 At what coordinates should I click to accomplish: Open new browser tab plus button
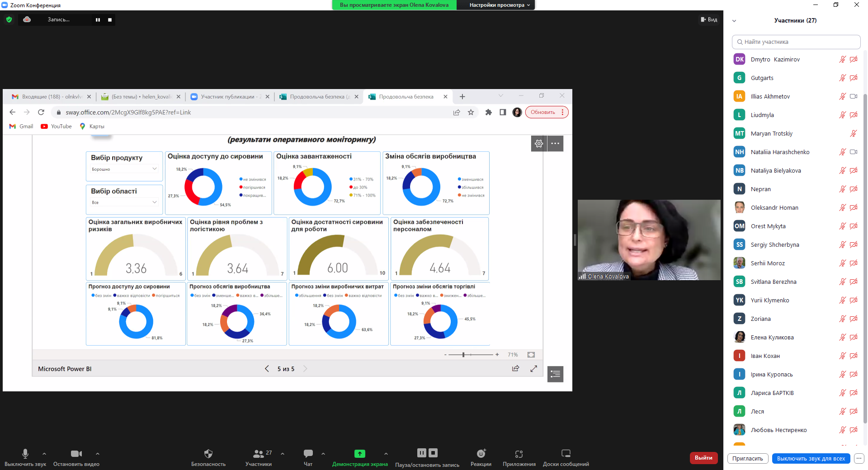click(x=462, y=97)
